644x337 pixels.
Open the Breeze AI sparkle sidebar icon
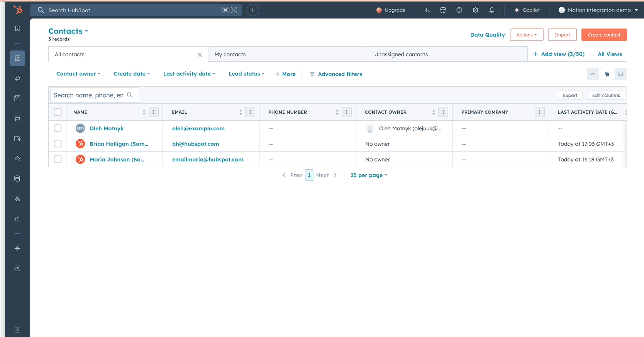coord(17,248)
